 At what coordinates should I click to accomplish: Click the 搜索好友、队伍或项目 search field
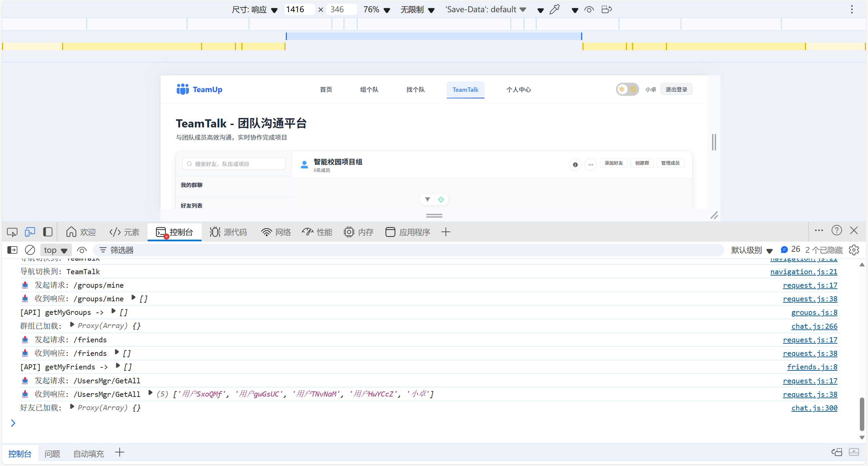click(x=233, y=163)
